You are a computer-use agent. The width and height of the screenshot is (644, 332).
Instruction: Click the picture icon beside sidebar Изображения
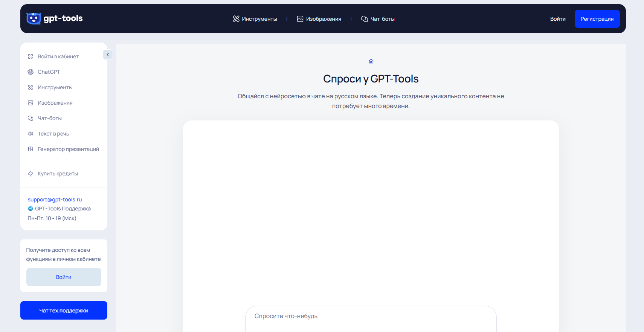pyautogui.click(x=31, y=103)
